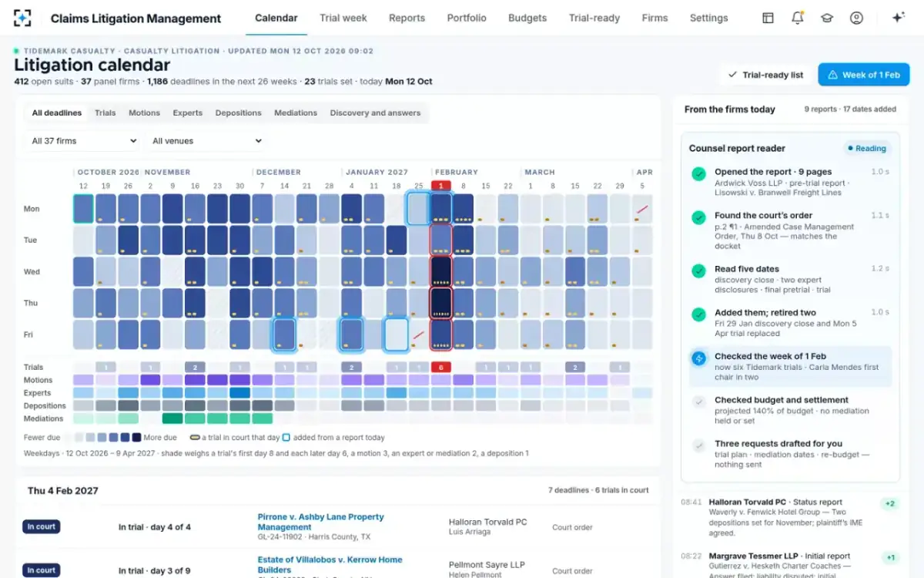
Task: Click green check beside 'Read five dates'
Action: (698, 271)
